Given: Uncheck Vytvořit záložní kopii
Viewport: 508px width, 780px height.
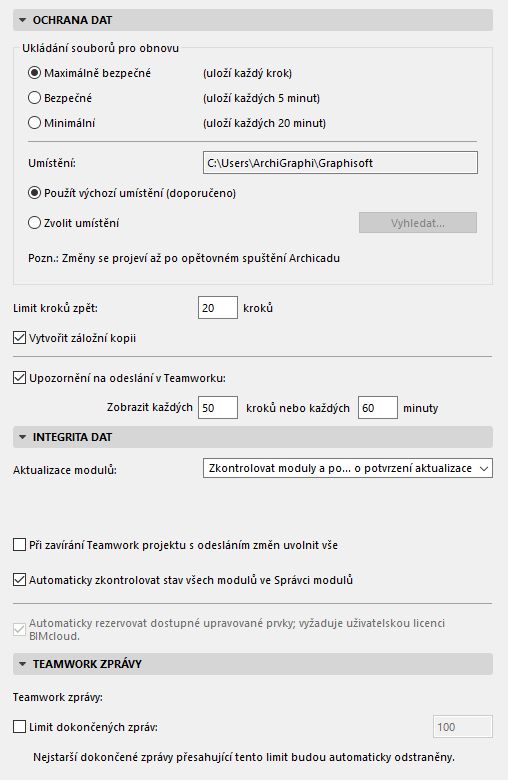Looking at the screenshot, I should coord(19,338).
